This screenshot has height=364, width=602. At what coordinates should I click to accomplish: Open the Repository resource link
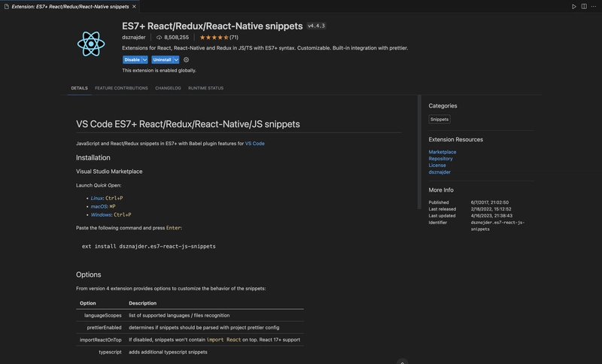440,159
